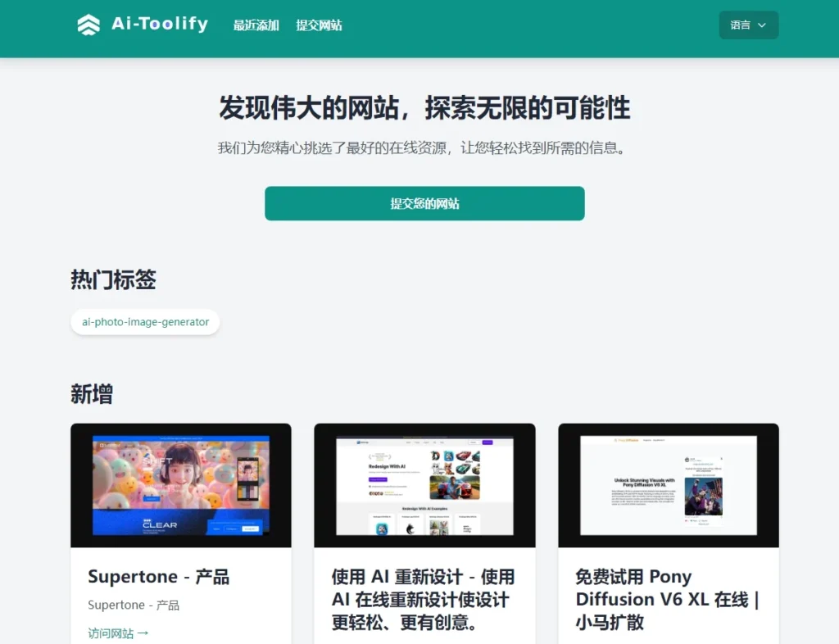The height and width of the screenshot is (644, 839).
Task: Click the 提交您的网站 submit button
Action: tap(424, 203)
